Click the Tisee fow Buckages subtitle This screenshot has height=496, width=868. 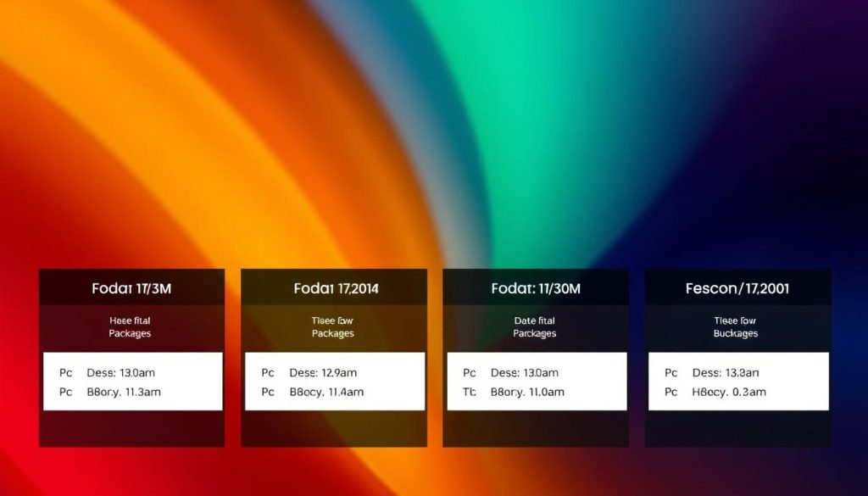(736, 327)
